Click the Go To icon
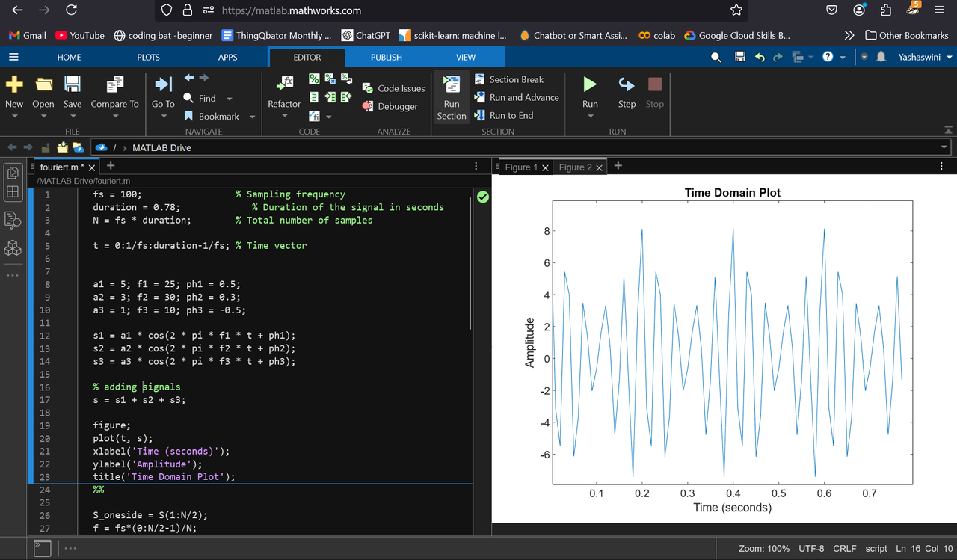957x560 pixels. pyautogui.click(x=163, y=84)
